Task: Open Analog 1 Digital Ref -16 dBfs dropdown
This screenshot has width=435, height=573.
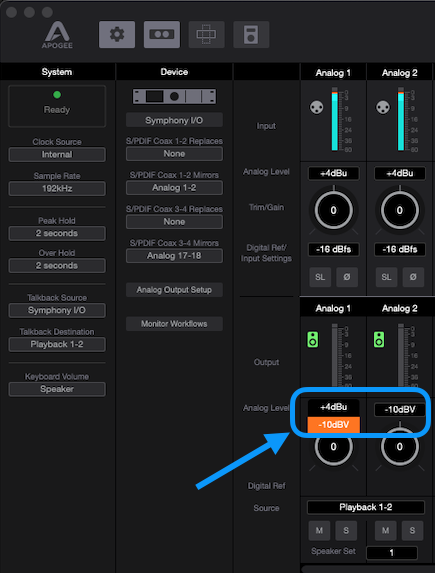Action: [333, 250]
